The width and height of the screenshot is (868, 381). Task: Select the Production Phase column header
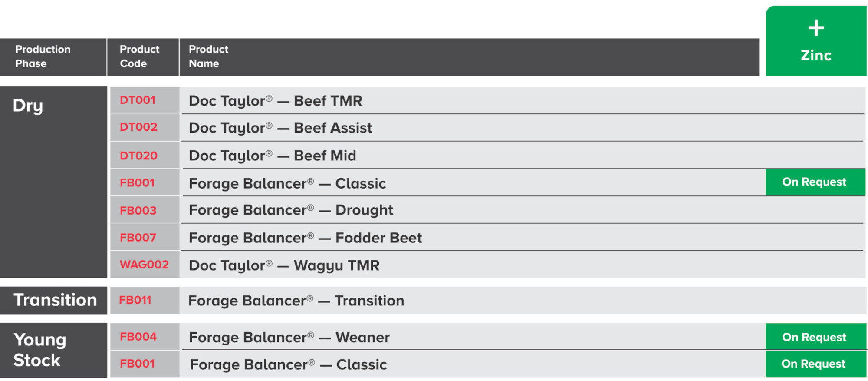(x=43, y=56)
